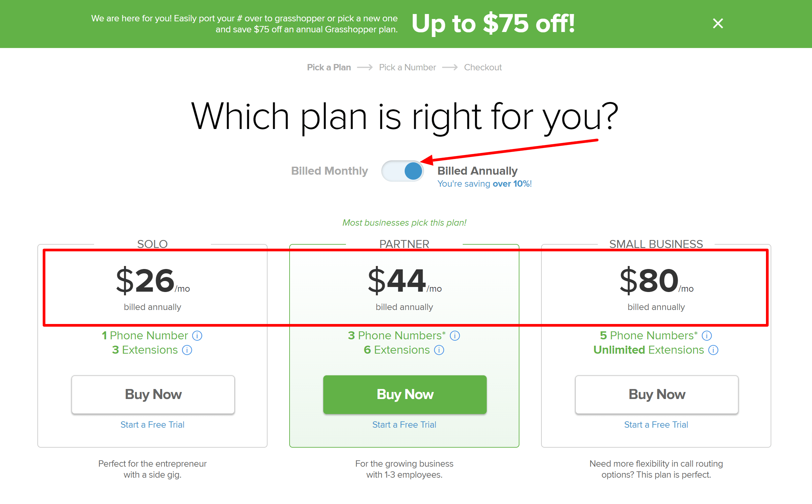Screen dimensions: 812x504
Task: Select the Billed Annually option label
Action: coord(477,171)
